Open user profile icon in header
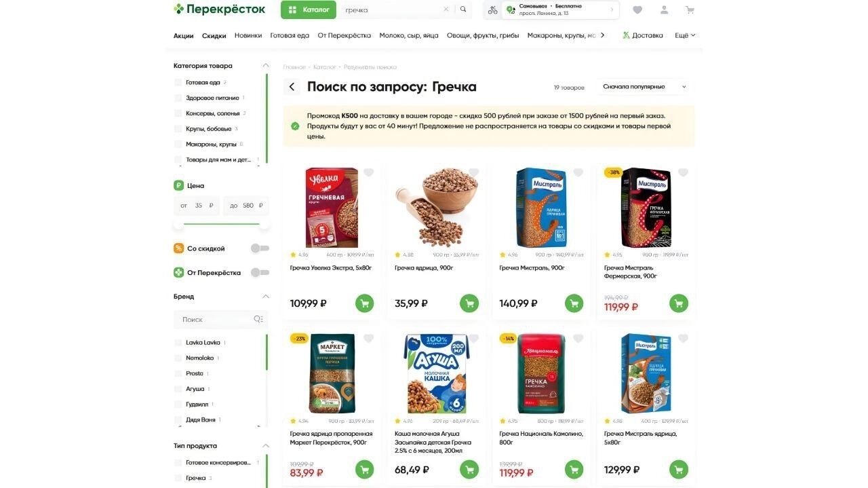 (x=664, y=10)
